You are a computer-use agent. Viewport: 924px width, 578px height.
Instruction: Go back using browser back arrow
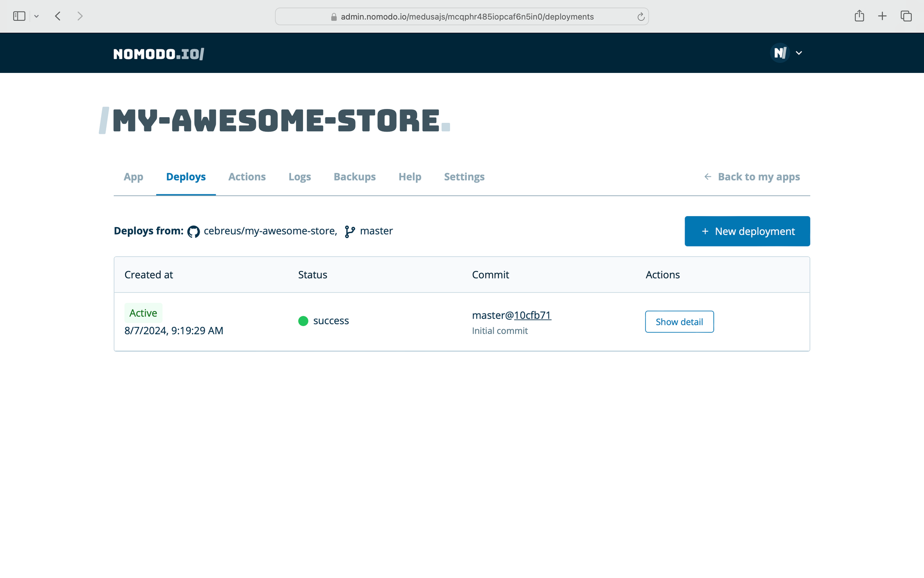58,16
